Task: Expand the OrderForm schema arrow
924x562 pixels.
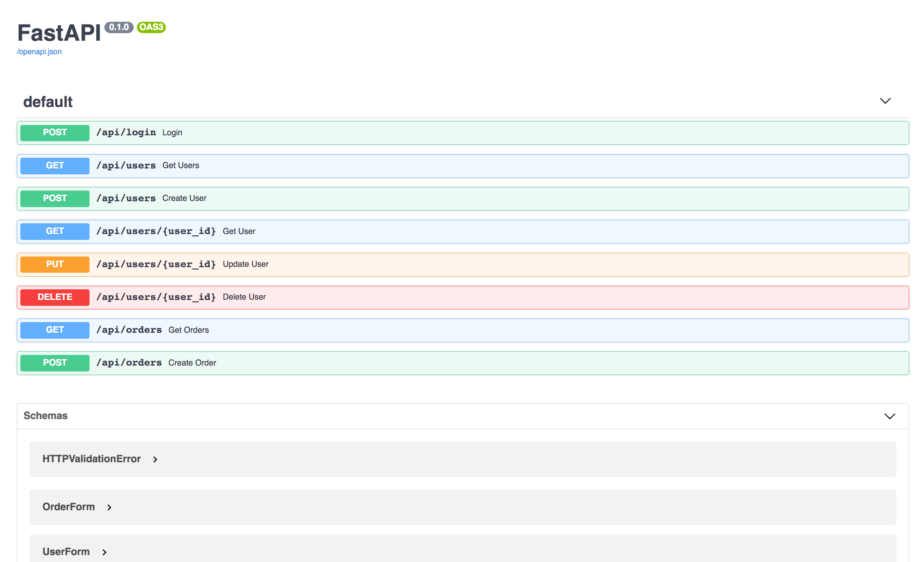Action: point(109,507)
